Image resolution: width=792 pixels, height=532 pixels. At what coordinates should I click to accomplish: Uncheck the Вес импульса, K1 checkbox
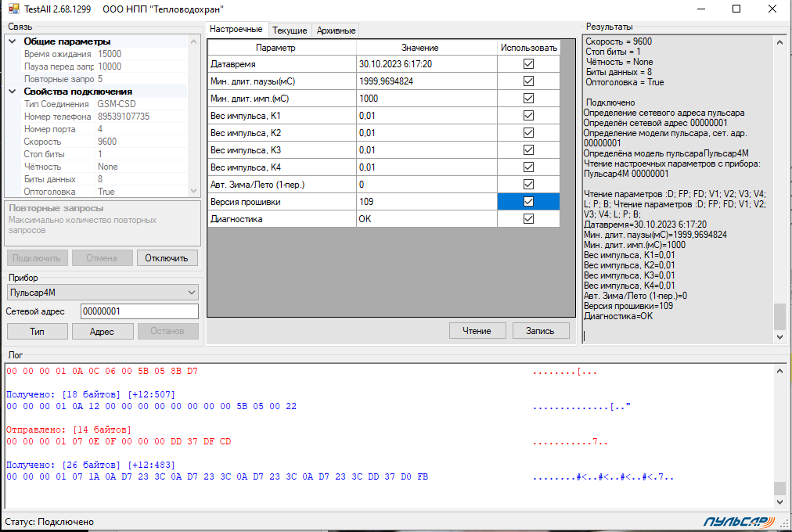coord(528,116)
